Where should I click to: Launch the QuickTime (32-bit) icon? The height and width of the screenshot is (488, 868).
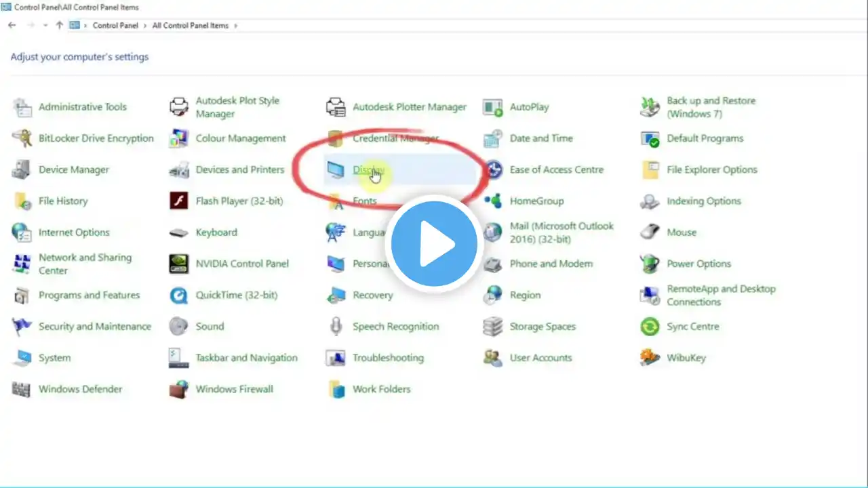(x=179, y=296)
